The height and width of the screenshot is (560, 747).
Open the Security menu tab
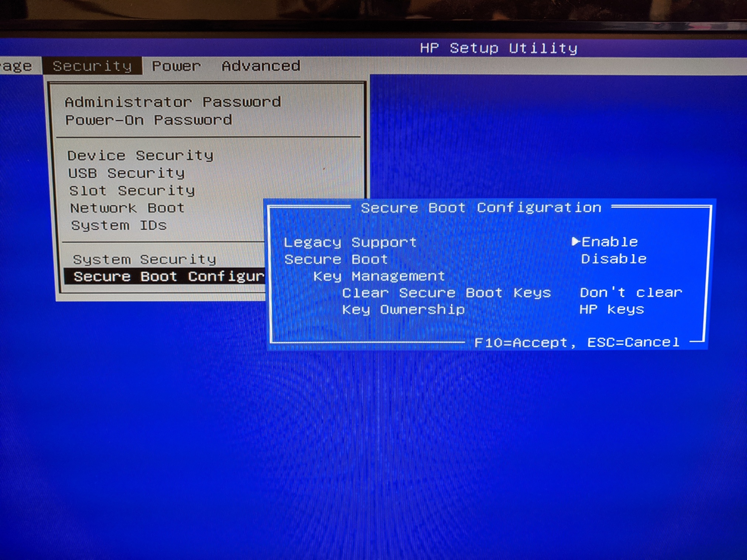point(92,66)
